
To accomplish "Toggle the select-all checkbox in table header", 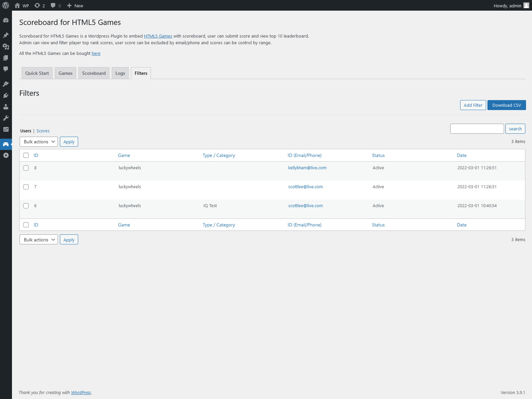I will pyautogui.click(x=26, y=155).
